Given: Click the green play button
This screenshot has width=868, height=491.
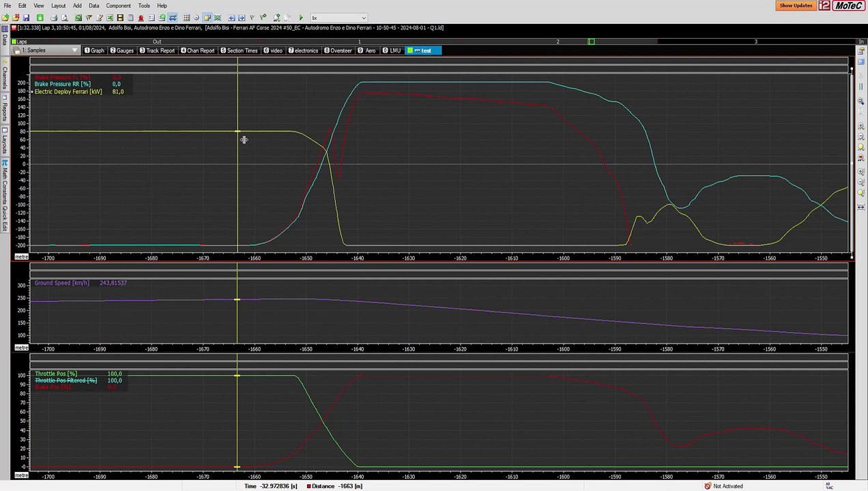Looking at the screenshot, I should coord(302,18).
